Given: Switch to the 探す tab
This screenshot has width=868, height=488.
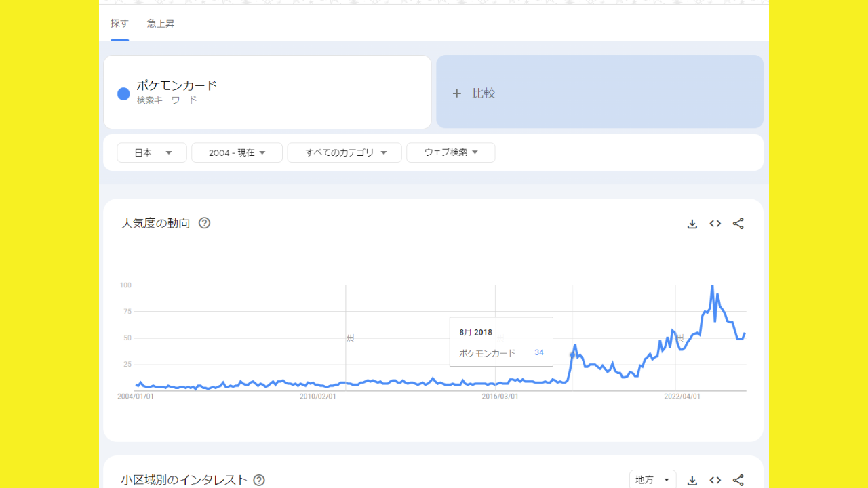Looking at the screenshot, I should [x=119, y=24].
